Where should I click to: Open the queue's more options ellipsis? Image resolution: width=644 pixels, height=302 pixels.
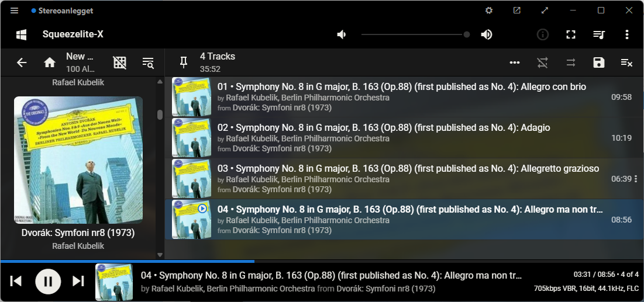pyautogui.click(x=515, y=63)
